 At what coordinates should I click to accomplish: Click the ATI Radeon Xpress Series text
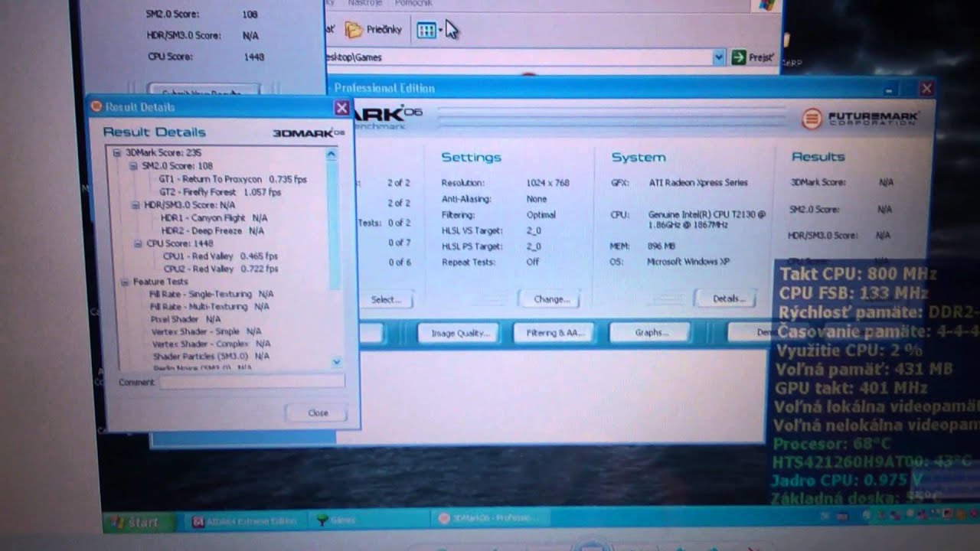click(x=698, y=183)
